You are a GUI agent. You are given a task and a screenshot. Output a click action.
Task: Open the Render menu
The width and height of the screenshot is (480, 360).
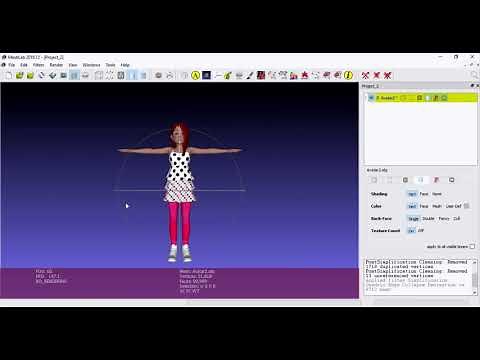pyautogui.click(x=56, y=65)
